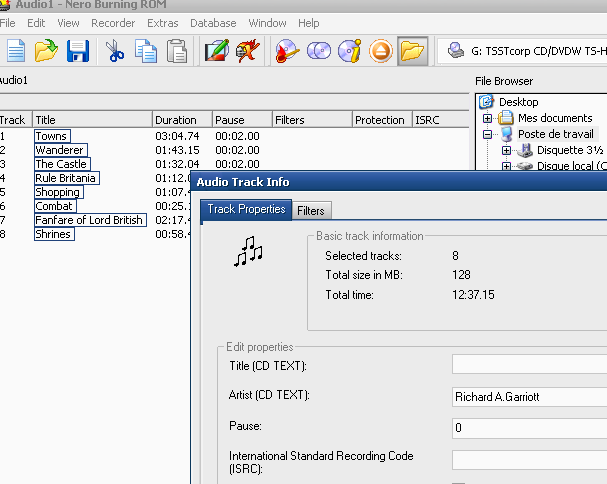This screenshot has height=484, width=607.
Task: Click the Disquette 3½ floppy drive icon
Action: (x=525, y=150)
